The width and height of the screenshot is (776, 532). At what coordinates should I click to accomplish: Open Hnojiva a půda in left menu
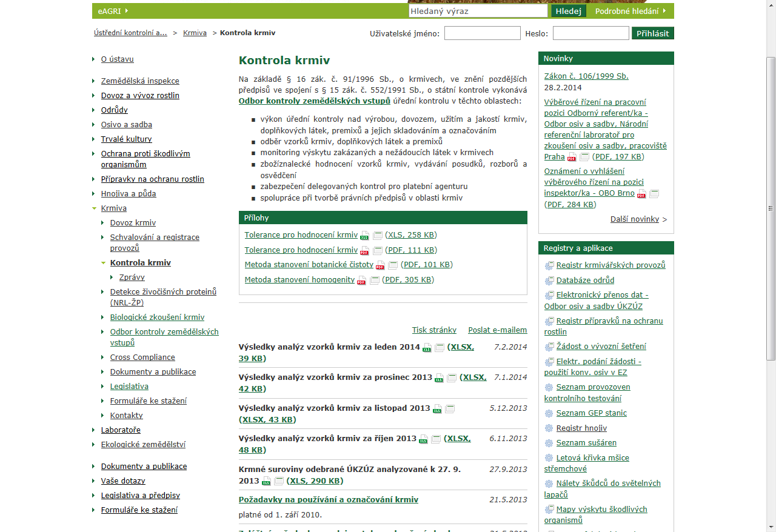pyautogui.click(x=129, y=194)
